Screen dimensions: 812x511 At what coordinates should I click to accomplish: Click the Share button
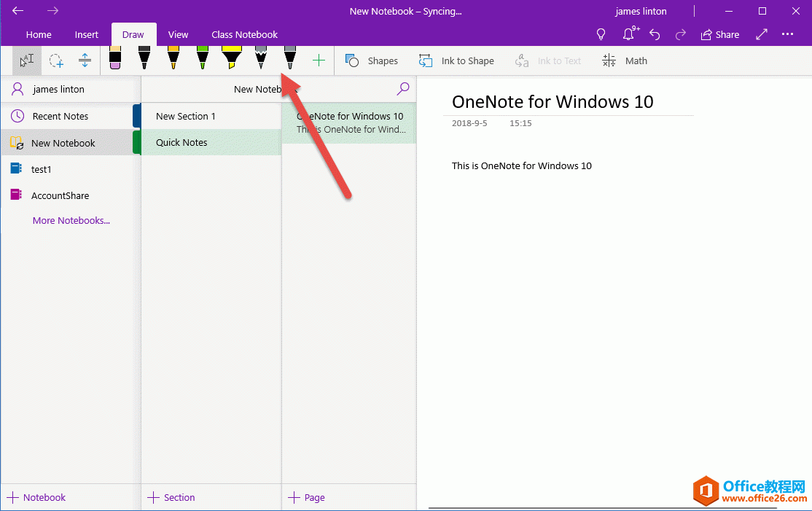(720, 34)
